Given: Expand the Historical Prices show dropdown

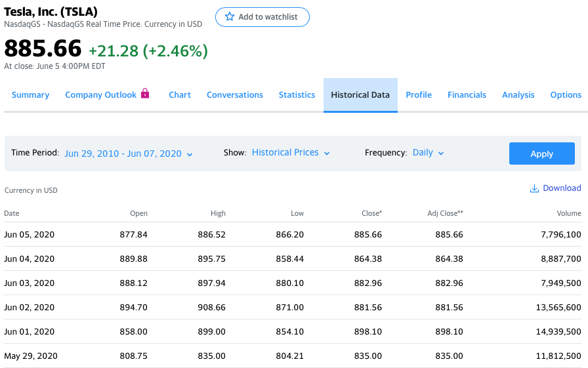Looking at the screenshot, I should coord(291,153).
